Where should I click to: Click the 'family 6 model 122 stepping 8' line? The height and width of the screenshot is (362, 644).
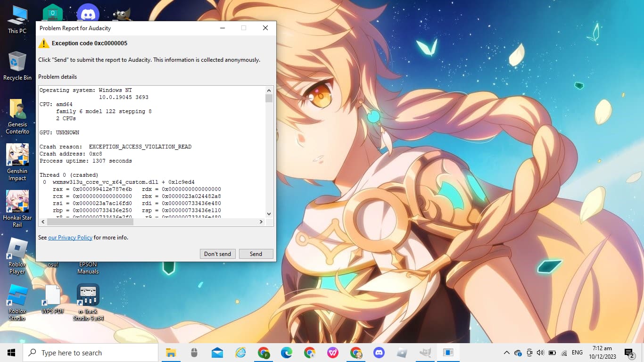104,111
